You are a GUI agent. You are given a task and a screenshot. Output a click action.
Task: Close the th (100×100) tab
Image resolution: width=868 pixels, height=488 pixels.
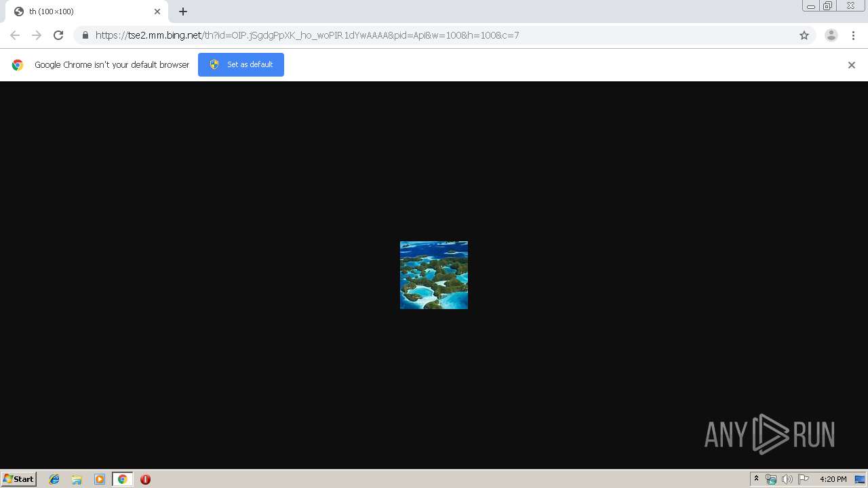(x=157, y=12)
